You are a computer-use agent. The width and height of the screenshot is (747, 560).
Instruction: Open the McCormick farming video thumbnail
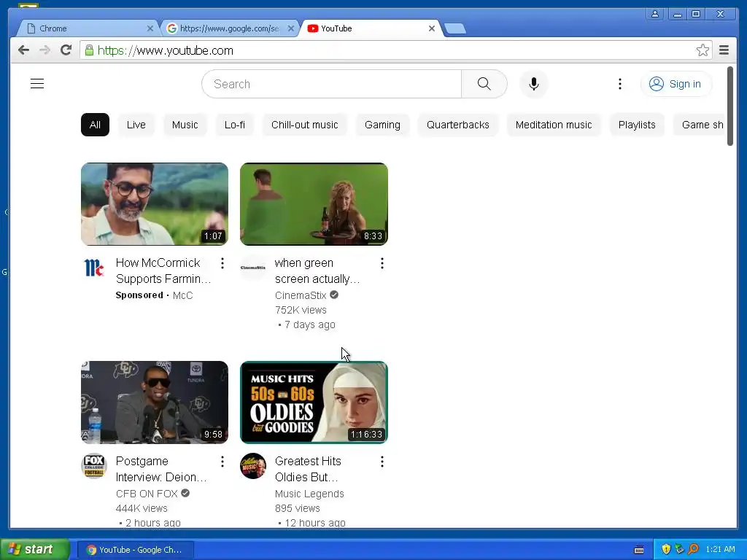click(x=155, y=204)
